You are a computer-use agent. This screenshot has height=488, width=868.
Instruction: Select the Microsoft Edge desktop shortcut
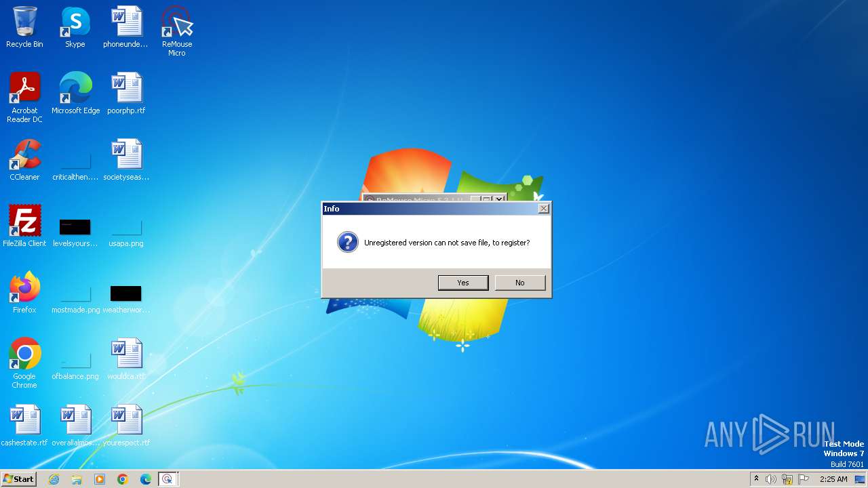75,94
